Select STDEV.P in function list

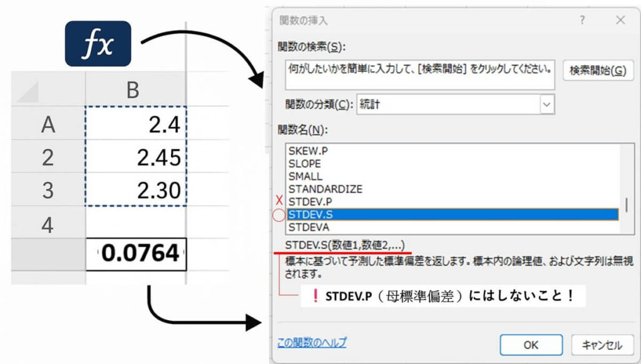453,202
